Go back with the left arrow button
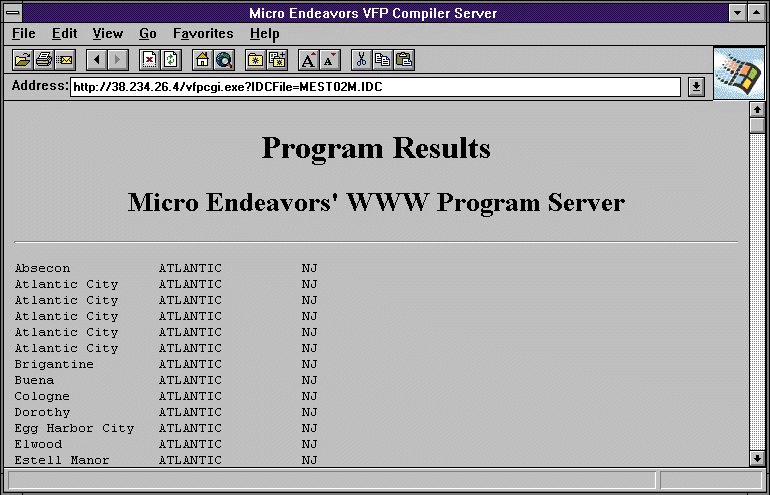Image resolution: width=770 pixels, height=495 pixels. 97,60
